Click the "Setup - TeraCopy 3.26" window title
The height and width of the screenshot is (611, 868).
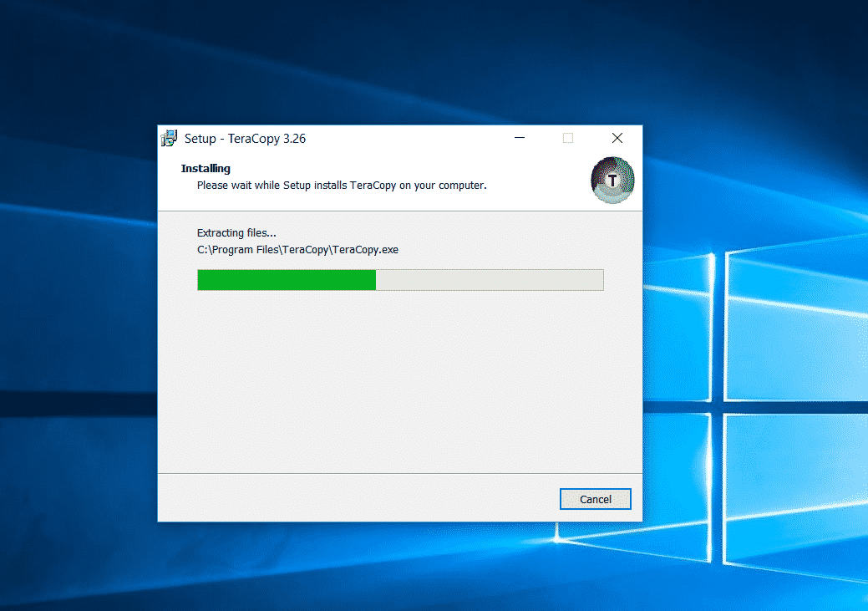pyautogui.click(x=245, y=139)
